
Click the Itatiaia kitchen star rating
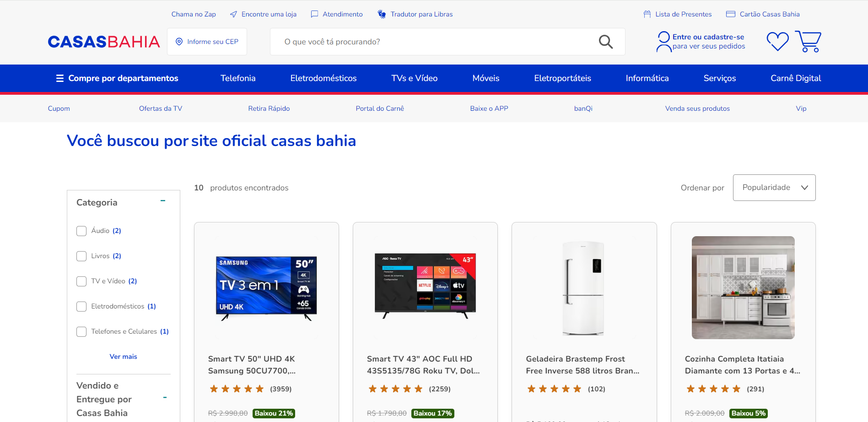713,389
